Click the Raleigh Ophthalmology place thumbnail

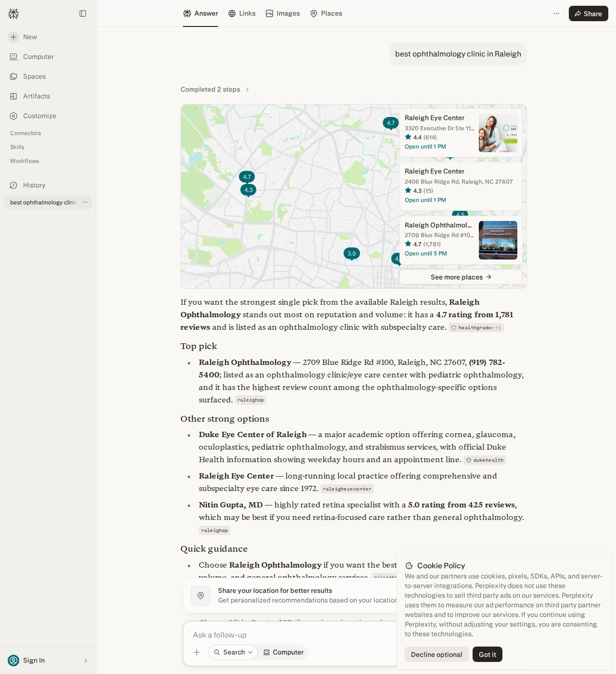[x=498, y=240]
